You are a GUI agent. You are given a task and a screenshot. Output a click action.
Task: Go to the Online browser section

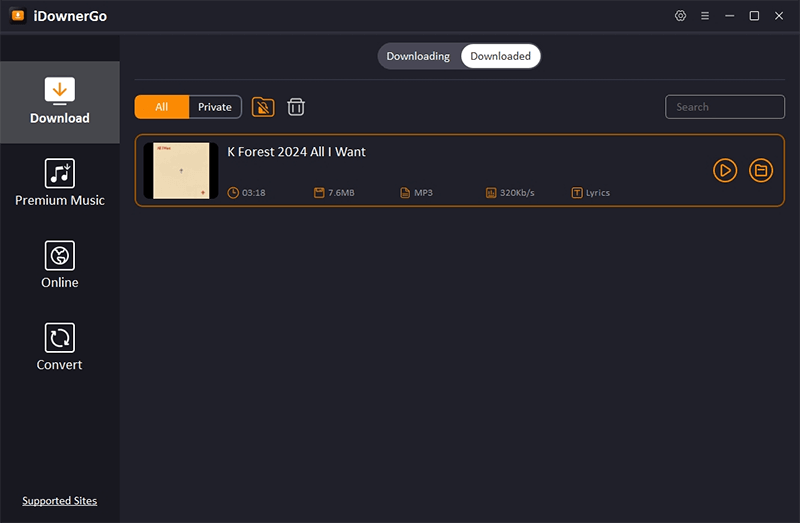[x=60, y=265]
